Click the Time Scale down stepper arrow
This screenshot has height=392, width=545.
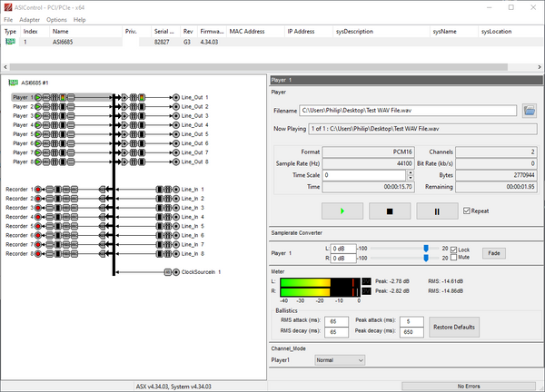point(411,178)
